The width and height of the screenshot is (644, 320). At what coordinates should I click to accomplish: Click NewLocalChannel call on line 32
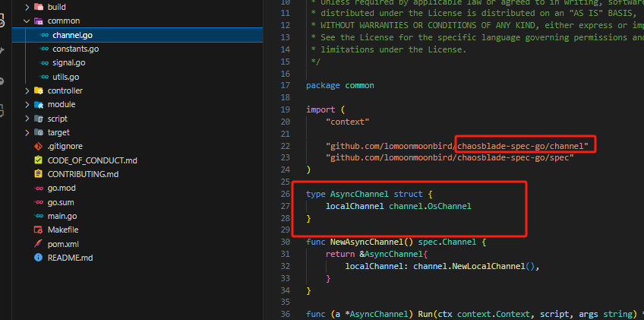coord(488,266)
